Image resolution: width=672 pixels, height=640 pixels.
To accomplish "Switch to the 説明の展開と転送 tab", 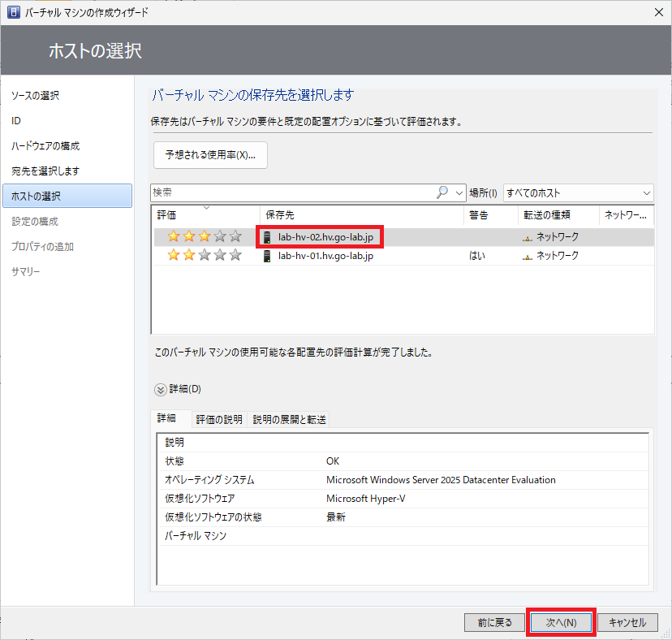I will click(289, 420).
